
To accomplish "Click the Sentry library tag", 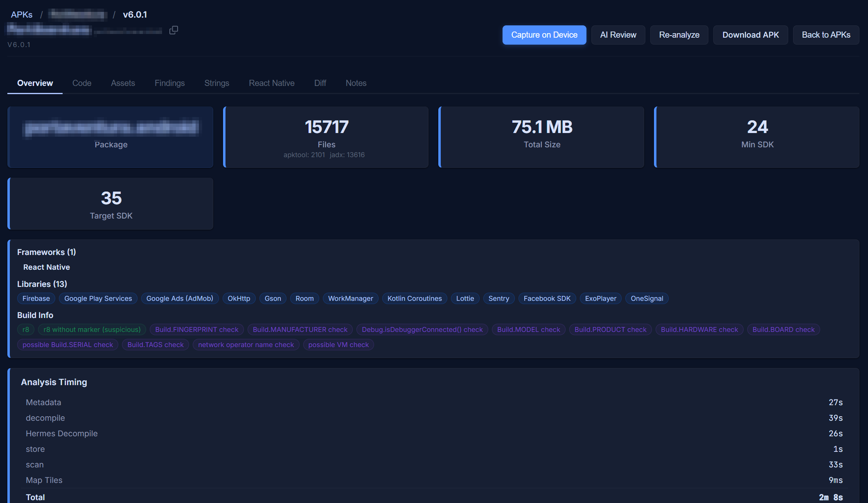I will tap(498, 298).
